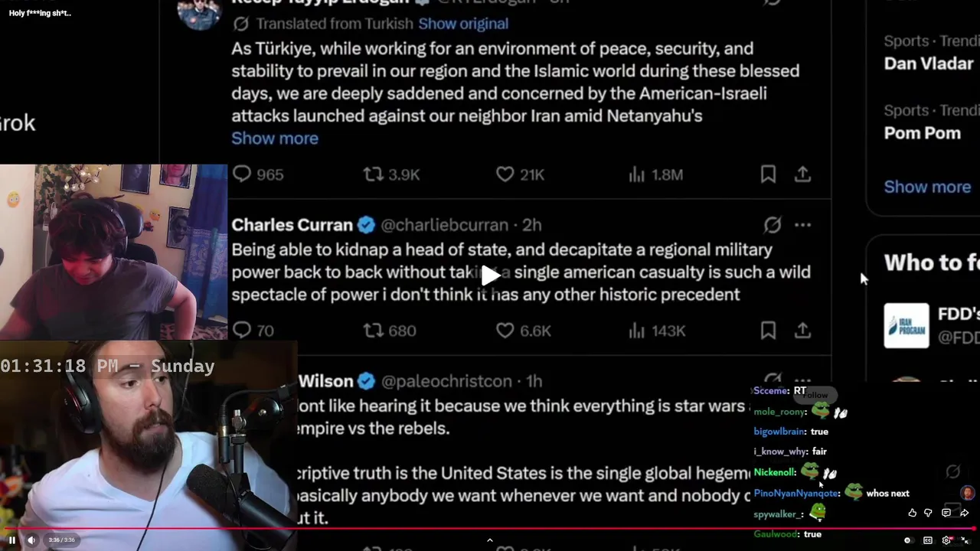Click "Show original" translation link

[462, 24]
